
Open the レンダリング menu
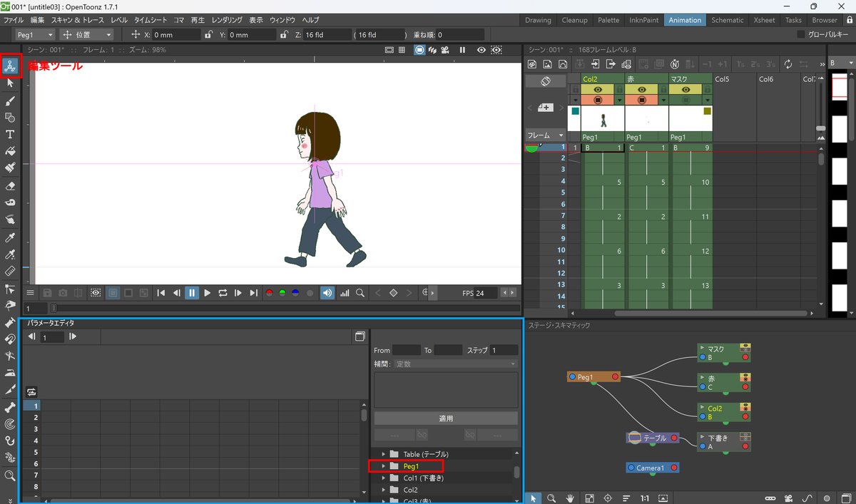pos(228,20)
